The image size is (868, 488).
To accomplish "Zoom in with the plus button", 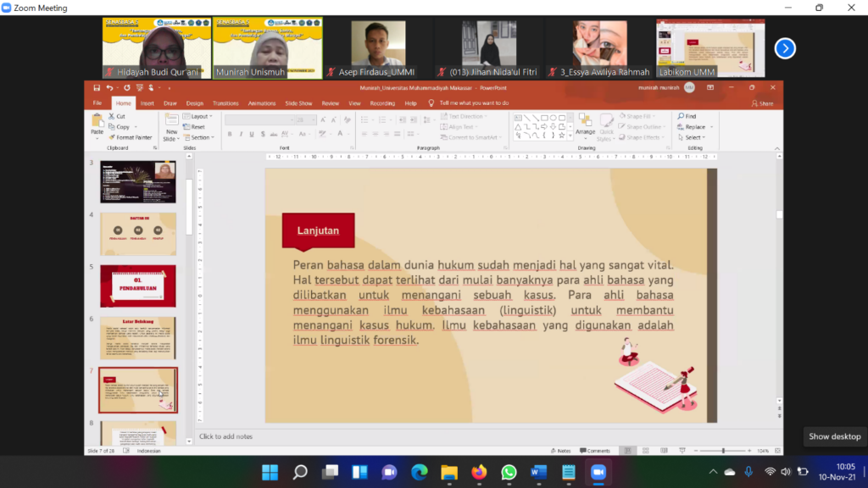I will (749, 451).
